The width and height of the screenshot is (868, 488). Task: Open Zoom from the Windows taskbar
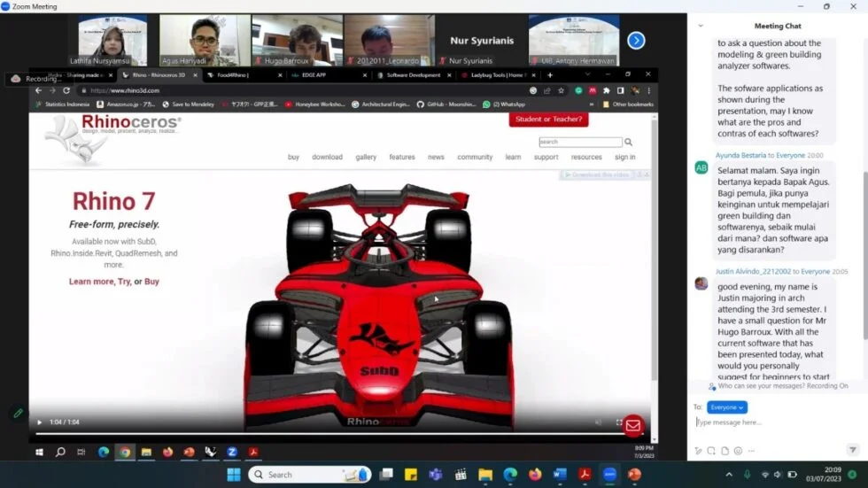609,475
